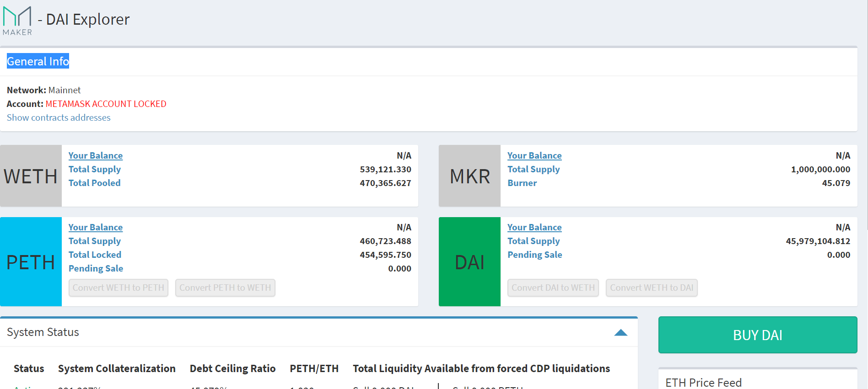Click PETH Total Locked label
Viewport: 868px width, 389px height.
click(95, 255)
